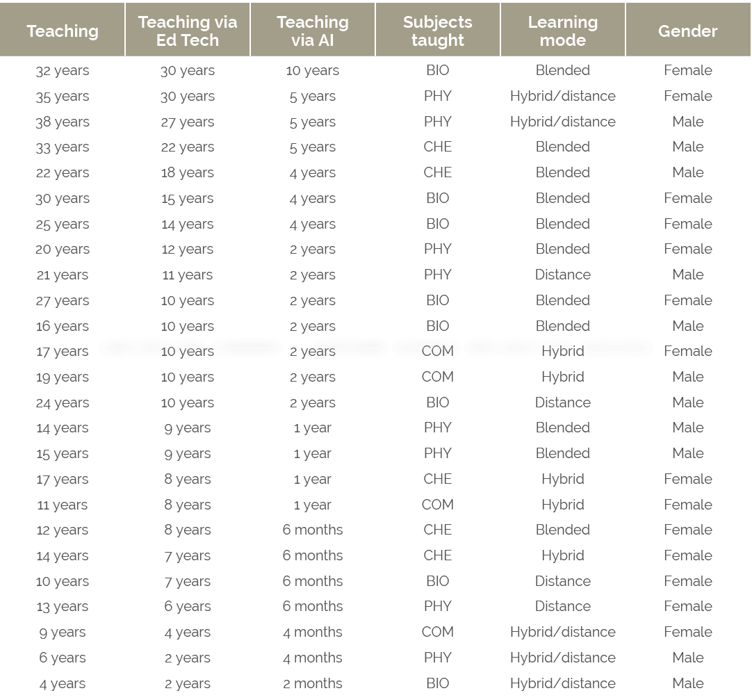Image resolution: width=752 pixels, height=700 pixels.
Task: Click the 9 years Teaching cell near the bottom
Action: 62,632
